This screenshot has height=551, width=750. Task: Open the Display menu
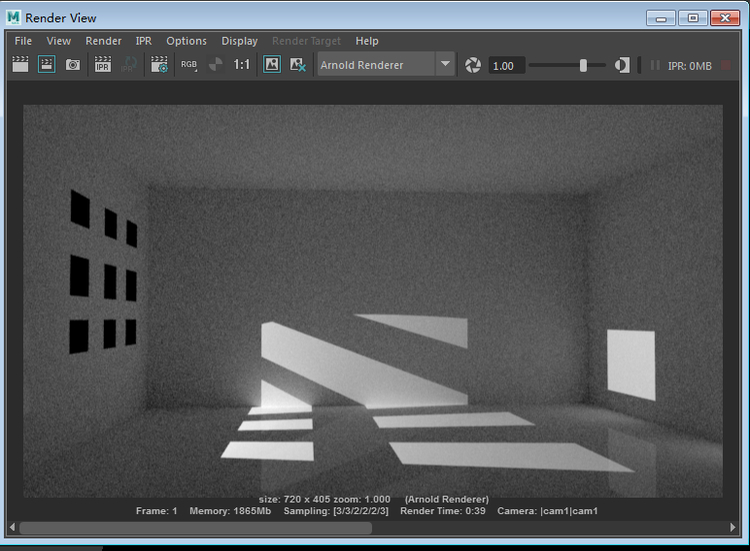tap(239, 41)
